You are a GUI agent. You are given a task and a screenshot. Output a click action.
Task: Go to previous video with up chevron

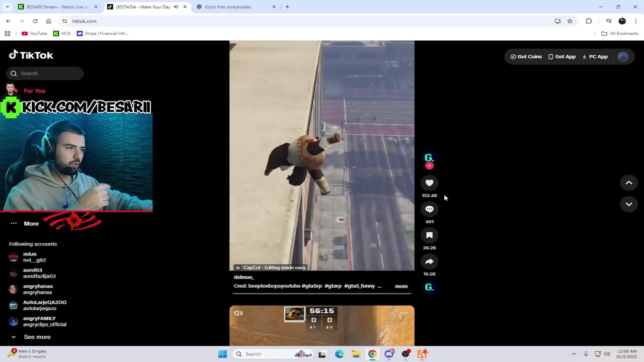[629, 183]
